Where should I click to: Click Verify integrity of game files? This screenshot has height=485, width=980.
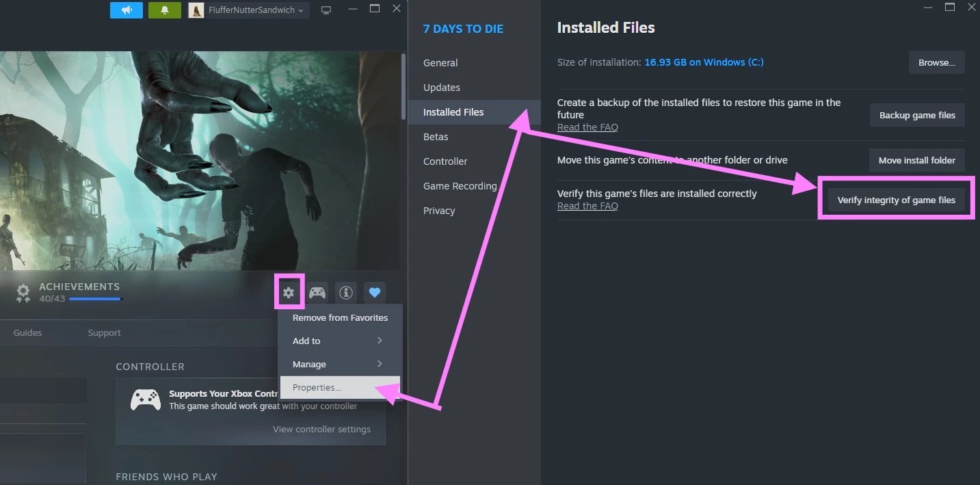tap(896, 200)
